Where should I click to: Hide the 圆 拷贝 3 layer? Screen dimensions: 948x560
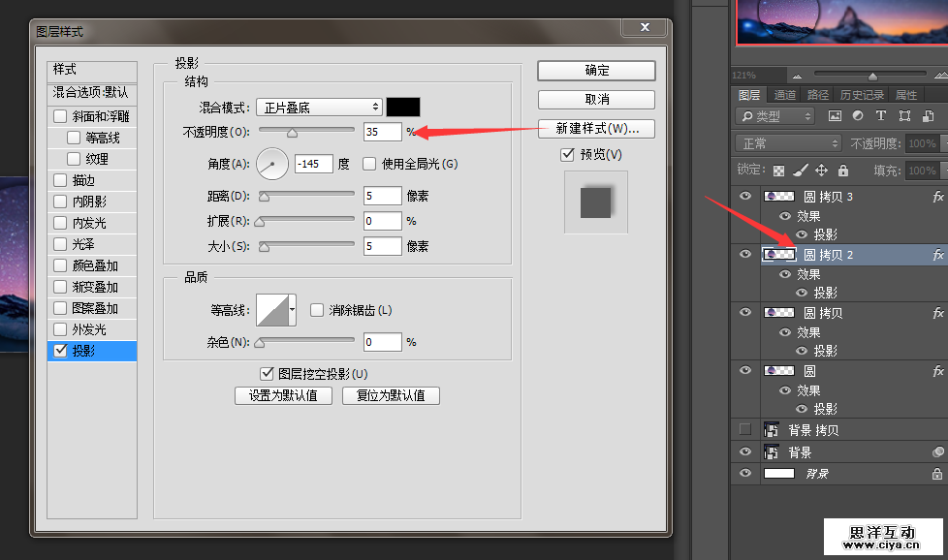(x=745, y=197)
